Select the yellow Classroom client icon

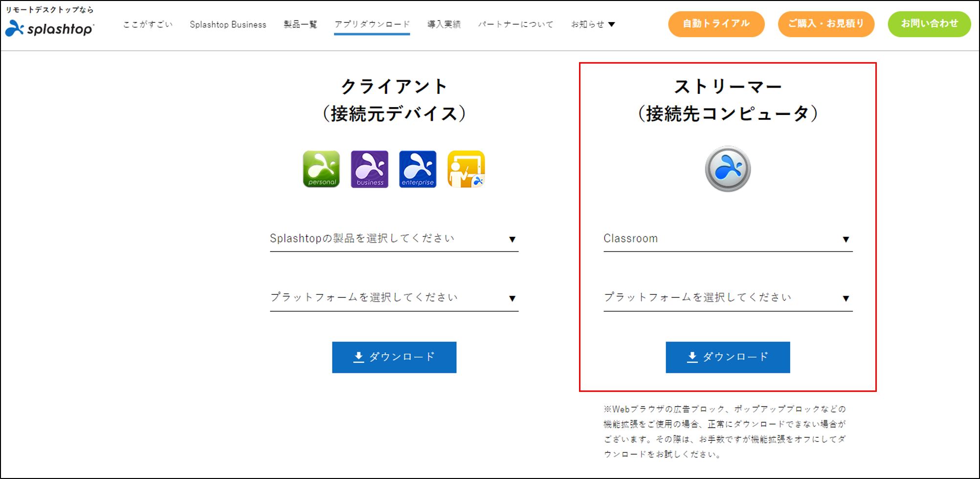click(466, 169)
